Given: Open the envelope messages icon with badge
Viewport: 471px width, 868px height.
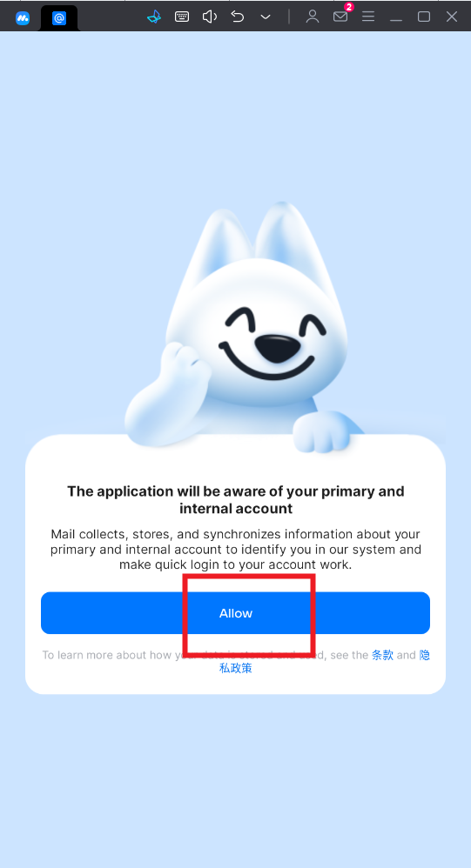Looking at the screenshot, I should (341, 15).
